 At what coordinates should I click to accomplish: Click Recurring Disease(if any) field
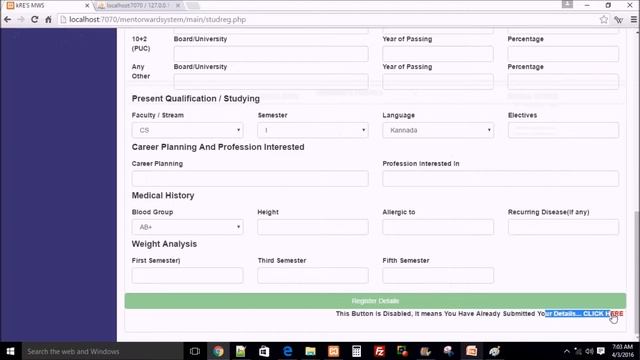click(563, 227)
